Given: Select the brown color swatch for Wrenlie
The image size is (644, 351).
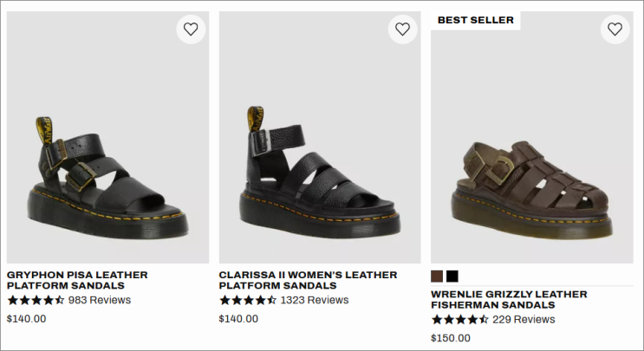Looking at the screenshot, I should [437, 276].
